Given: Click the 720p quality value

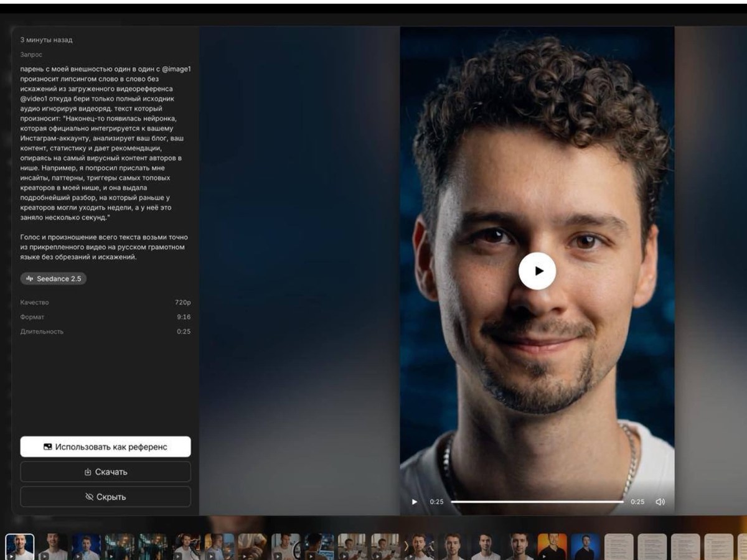Looking at the screenshot, I should point(182,302).
